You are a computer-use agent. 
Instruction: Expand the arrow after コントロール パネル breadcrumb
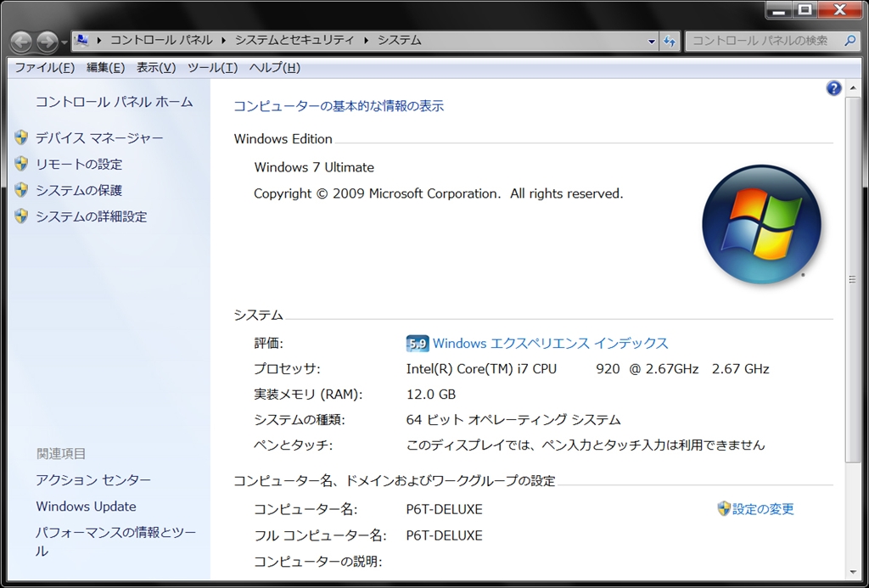pos(224,41)
